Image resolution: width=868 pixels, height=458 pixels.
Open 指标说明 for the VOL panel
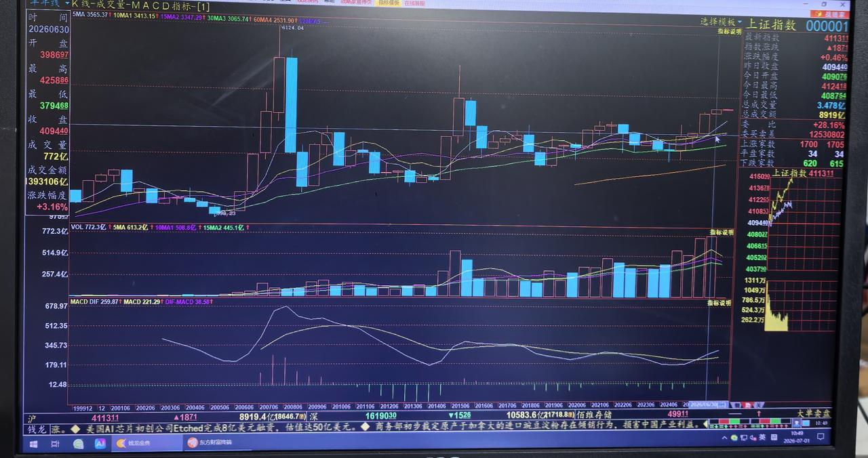(722, 232)
